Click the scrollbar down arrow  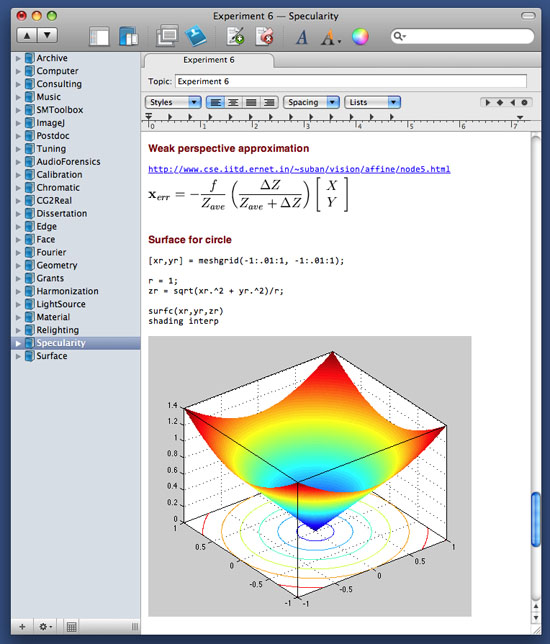(536, 618)
